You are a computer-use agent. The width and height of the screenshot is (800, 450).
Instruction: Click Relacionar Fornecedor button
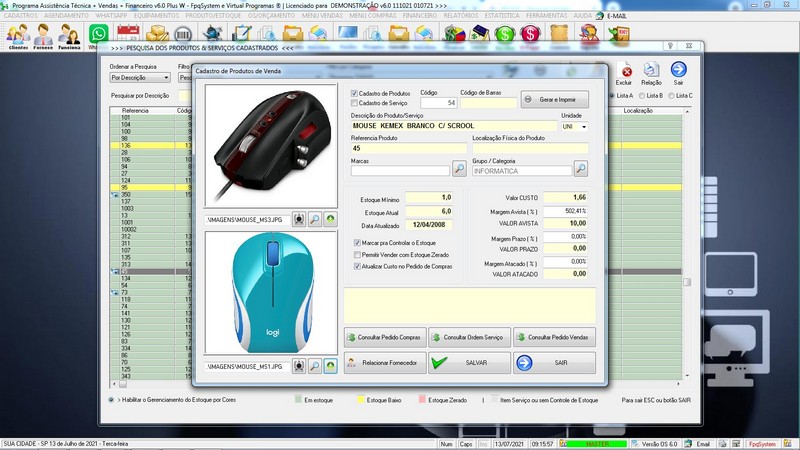(x=385, y=363)
